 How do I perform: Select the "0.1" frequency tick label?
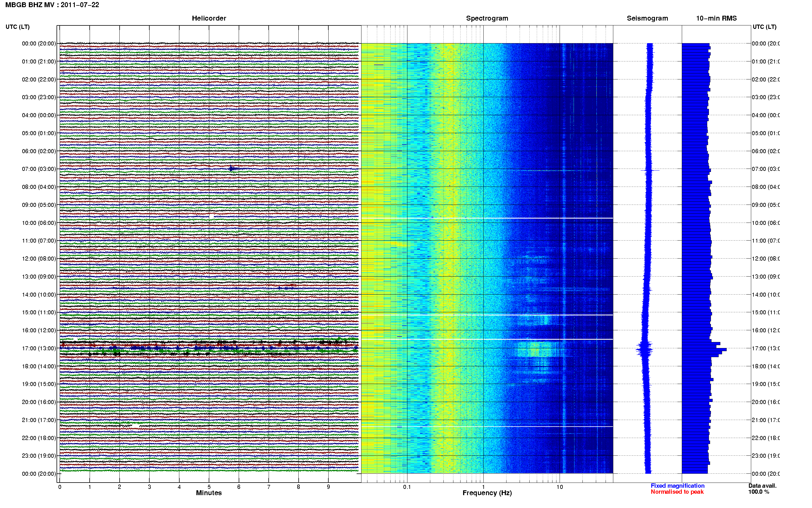point(407,487)
